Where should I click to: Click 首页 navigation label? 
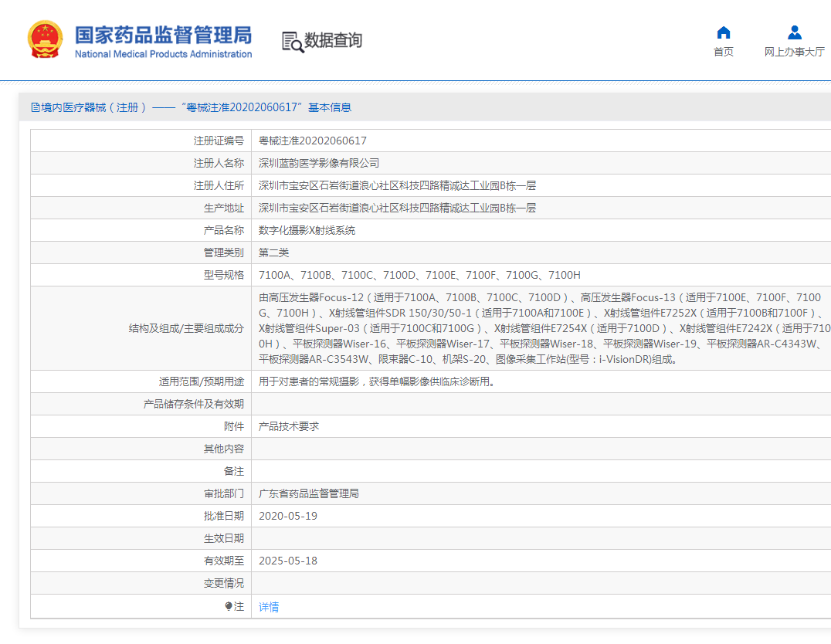tap(724, 52)
